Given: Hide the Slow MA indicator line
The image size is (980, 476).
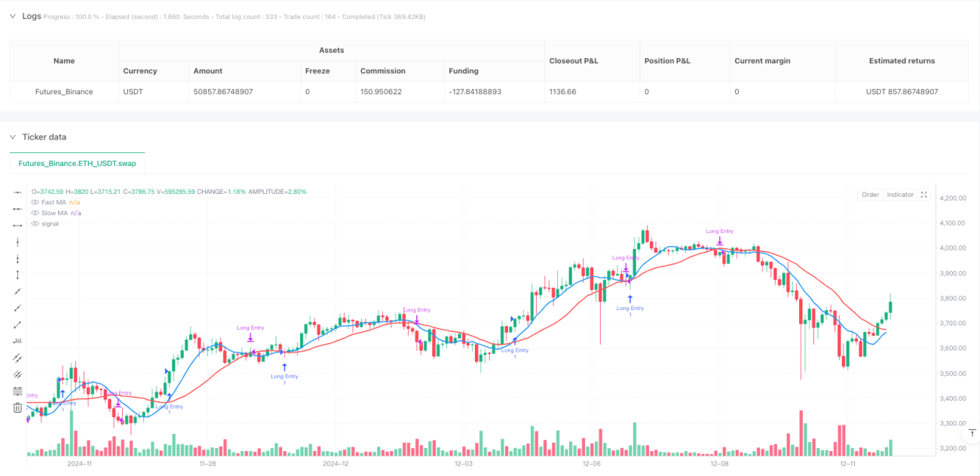Looking at the screenshot, I should point(35,213).
